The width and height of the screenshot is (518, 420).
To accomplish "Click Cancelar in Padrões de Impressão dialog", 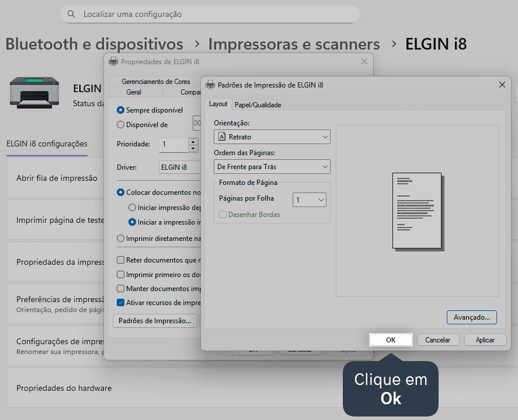I will click(x=438, y=340).
